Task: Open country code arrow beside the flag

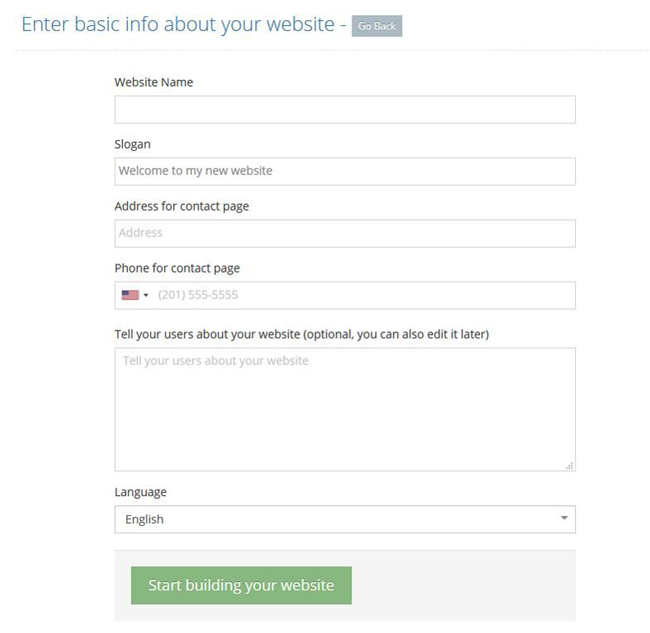Action: [146, 295]
